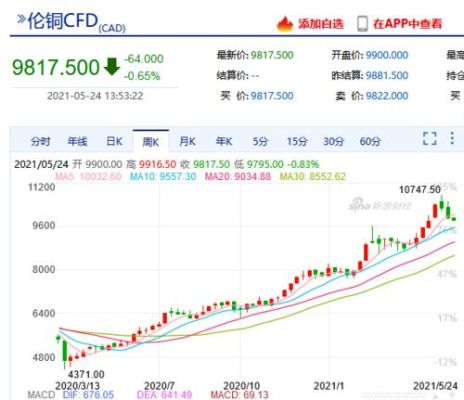Click the 伦铜CFD title
The height and width of the screenshot is (400, 464).
pyautogui.click(x=63, y=21)
